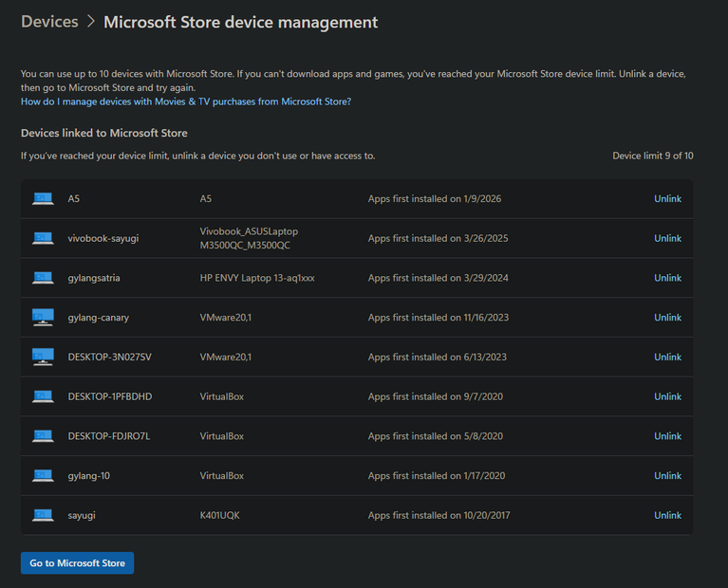This screenshot has width=728, height=588.
Task: Select the device name DESKTOP-FDJRO7L
Action: point(108,435)
